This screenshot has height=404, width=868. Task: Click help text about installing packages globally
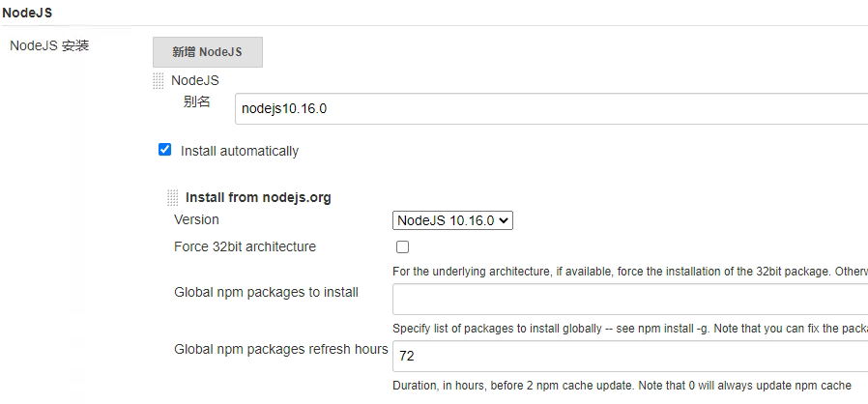pyautogui.click(x=630, y=329)
